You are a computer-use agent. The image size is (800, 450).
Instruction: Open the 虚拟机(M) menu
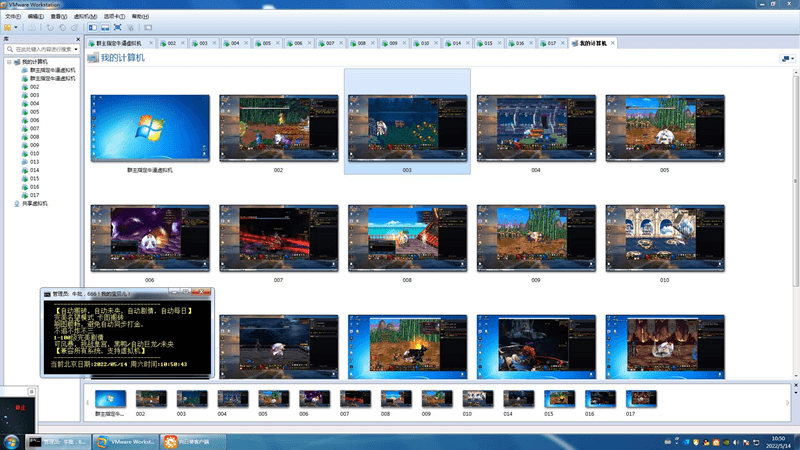(85, 16)
